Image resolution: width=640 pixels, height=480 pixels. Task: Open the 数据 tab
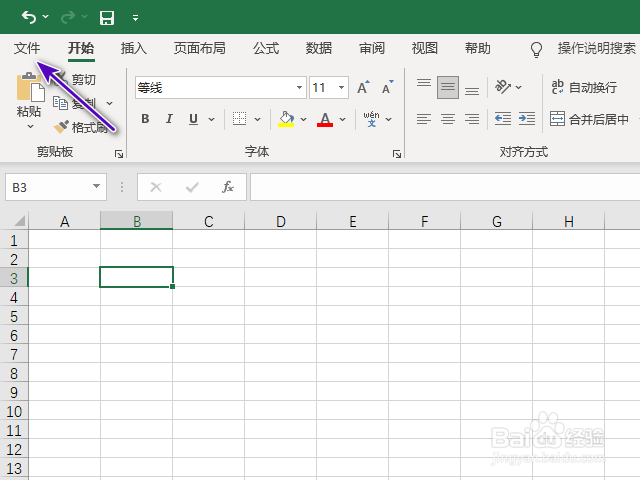point(319,48)
